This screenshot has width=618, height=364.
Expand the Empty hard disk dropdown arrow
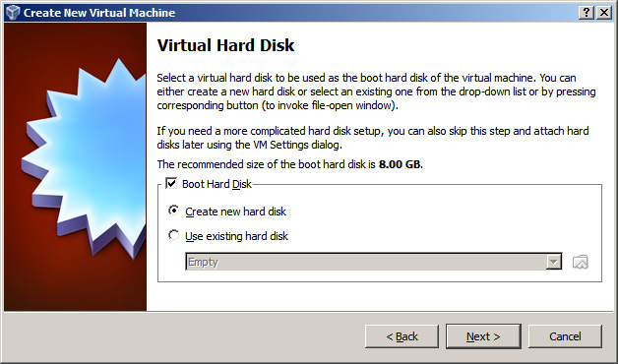coord(553,262)
